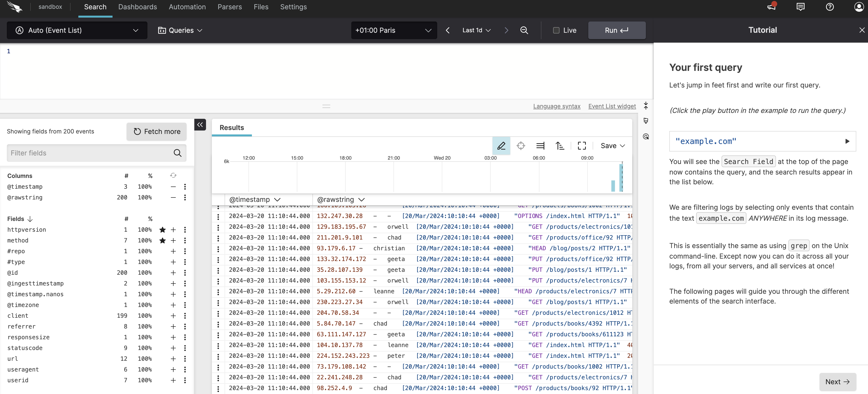Open the +01:00 Paris timezone selector
Viewport: 868px width, 394px height.
pos(393,30)
